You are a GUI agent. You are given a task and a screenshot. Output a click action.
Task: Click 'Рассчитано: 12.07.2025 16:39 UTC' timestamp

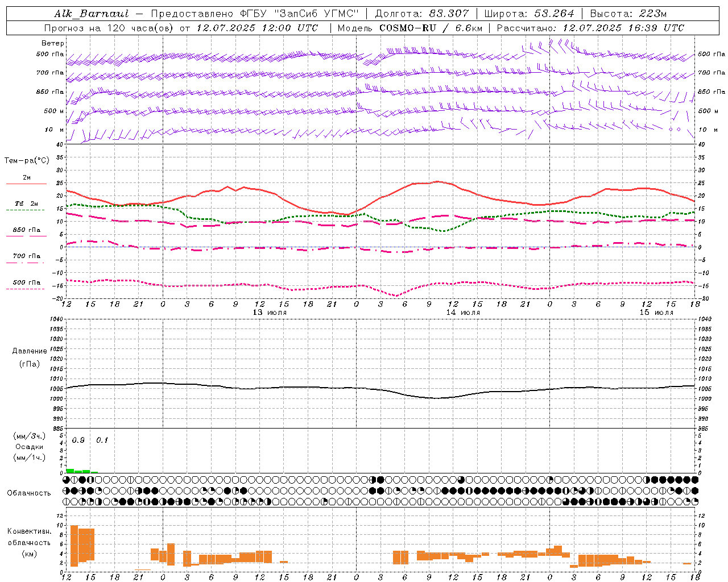590,28
